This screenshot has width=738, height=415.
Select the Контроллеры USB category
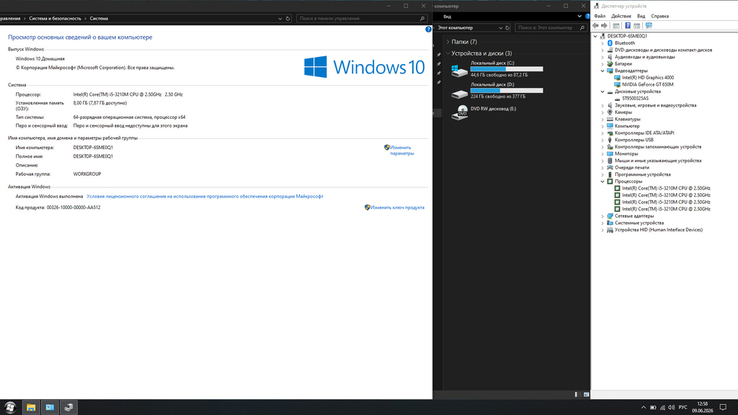634,140
